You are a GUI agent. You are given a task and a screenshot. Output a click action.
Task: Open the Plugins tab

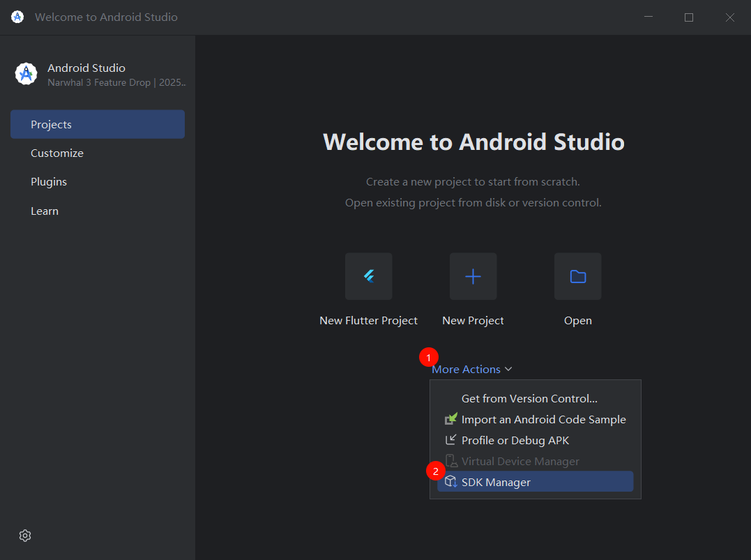pyautogui.click(x=97, y=182)
